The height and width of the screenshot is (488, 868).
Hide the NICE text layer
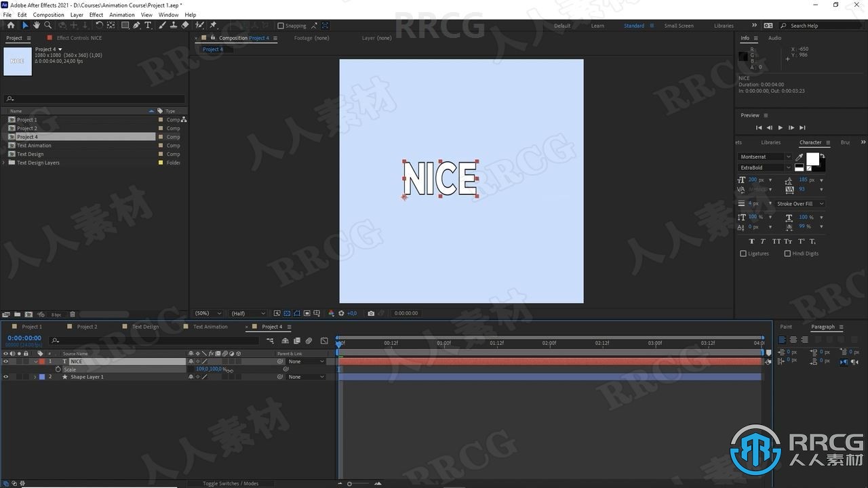pos(5,361)
